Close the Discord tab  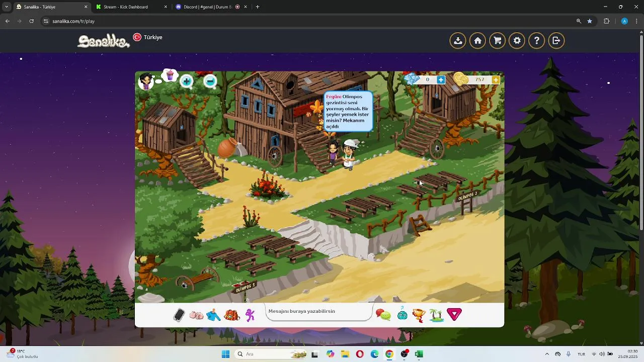pyautogui.click(x=246, y=7)
